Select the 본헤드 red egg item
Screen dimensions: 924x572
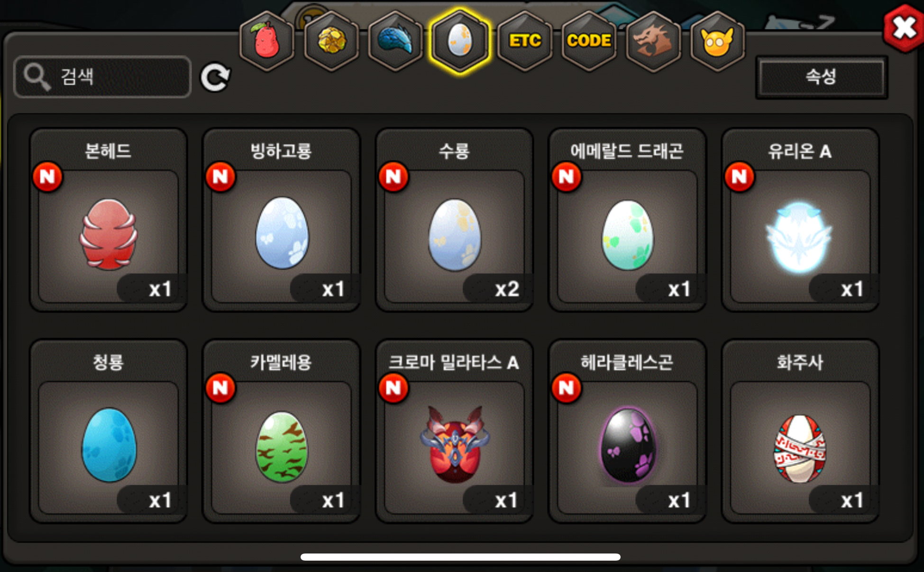(x=109, y=220)
